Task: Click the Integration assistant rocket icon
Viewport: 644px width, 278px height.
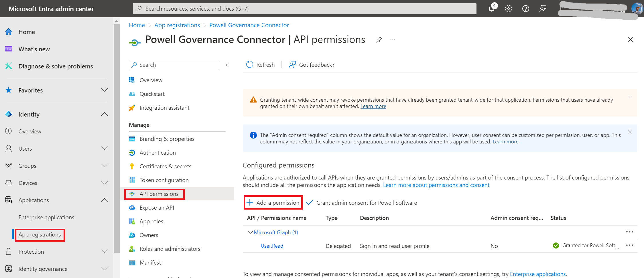Action: (132, 108)
